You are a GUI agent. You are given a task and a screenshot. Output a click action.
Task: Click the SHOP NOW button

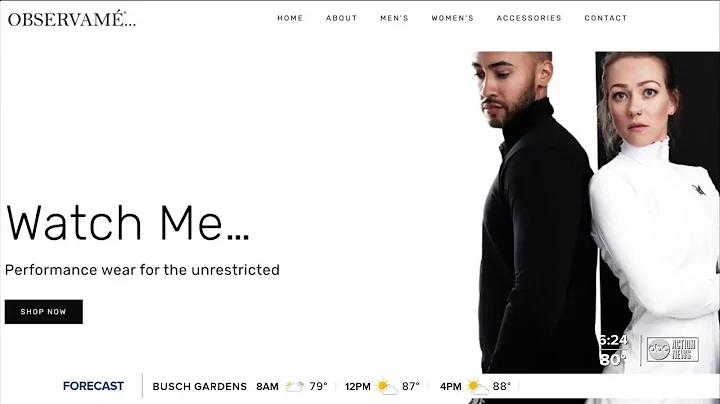[44, 312]
